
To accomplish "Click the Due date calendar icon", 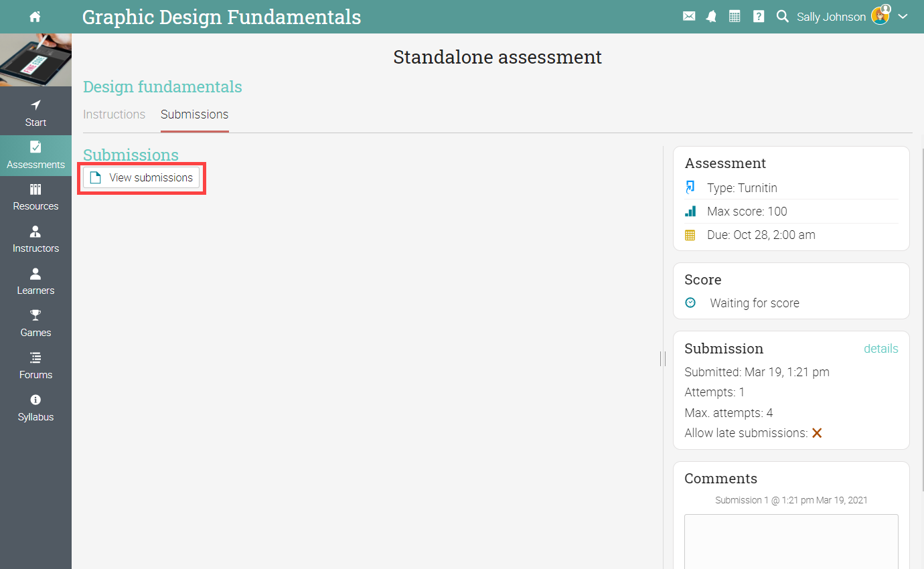I will coord(690,235).
